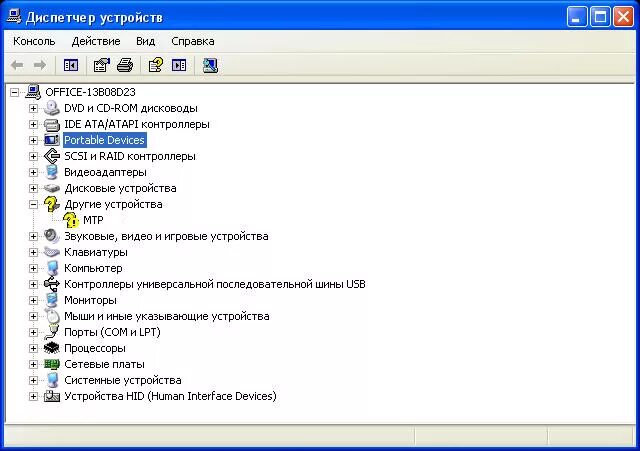Click the Клавиатуры keyboard icon
Viewport: 640px width, 451px height.
52,252
